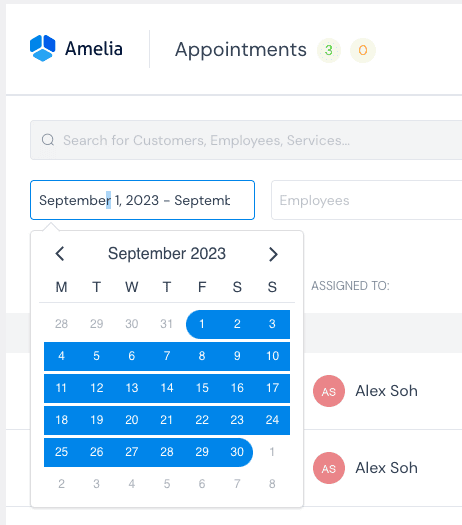Click the green approved count badge
Screen dimensions: 462x525
tap(329, 51)
